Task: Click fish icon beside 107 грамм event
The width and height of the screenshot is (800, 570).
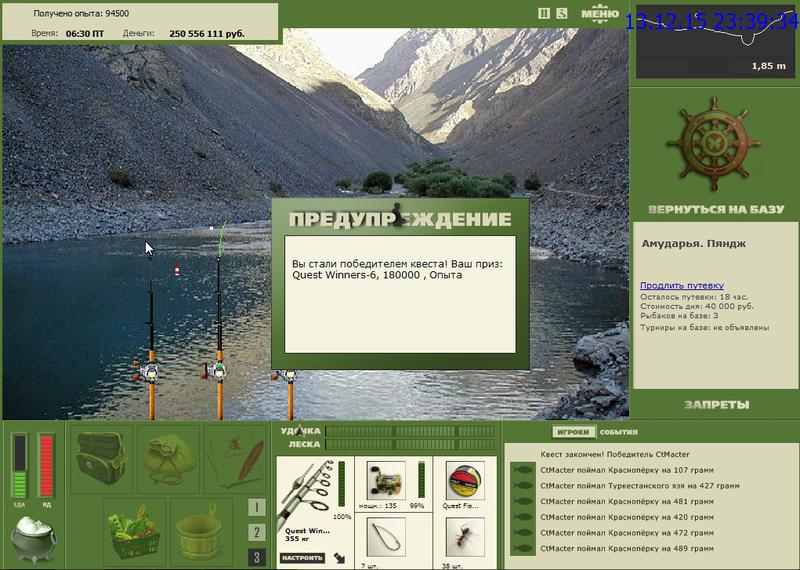Action: pos(523,470)
